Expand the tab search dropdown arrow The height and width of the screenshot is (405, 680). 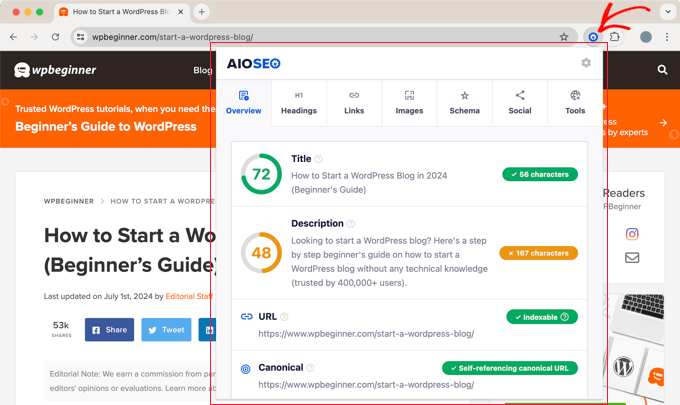pos(668,12)
